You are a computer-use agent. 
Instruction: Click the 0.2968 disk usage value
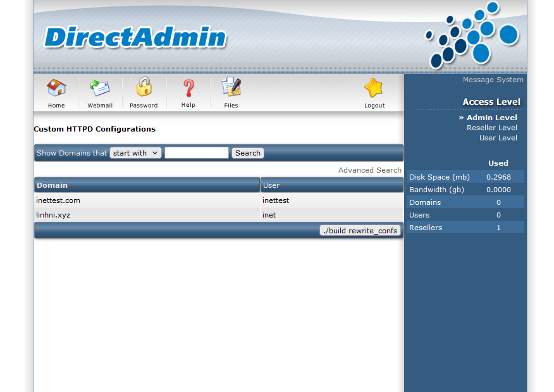(498, 177)
